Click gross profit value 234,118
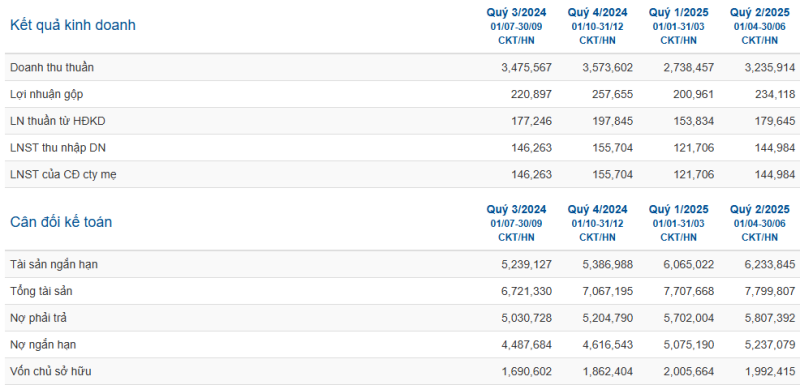This screenshot has height=385, width=800. click(x=774, y=94)
